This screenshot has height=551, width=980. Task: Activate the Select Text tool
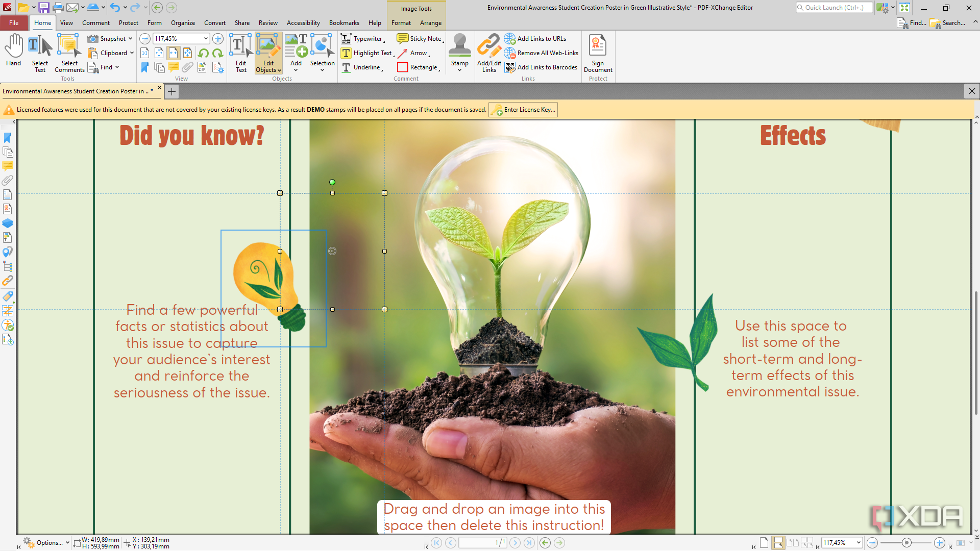(40, 53)
